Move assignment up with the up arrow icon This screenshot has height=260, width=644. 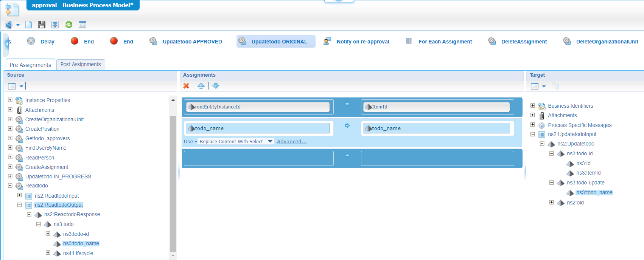point(201,86)
